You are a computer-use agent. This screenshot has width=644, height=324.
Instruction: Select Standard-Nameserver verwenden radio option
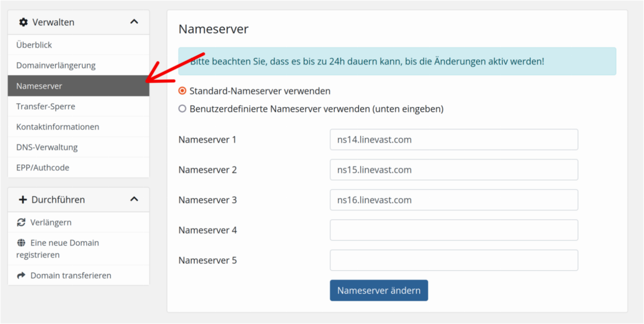click(x=182, y=91)
